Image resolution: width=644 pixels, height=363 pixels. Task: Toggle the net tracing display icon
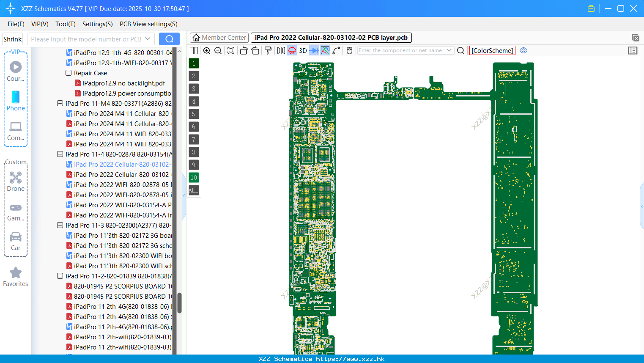325,50
